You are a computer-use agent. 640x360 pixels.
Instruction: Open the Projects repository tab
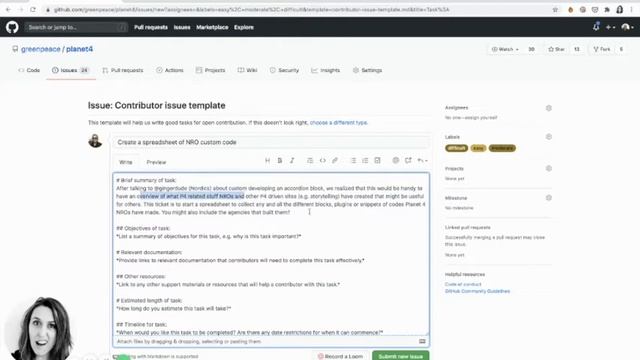[x=211, y=70]
